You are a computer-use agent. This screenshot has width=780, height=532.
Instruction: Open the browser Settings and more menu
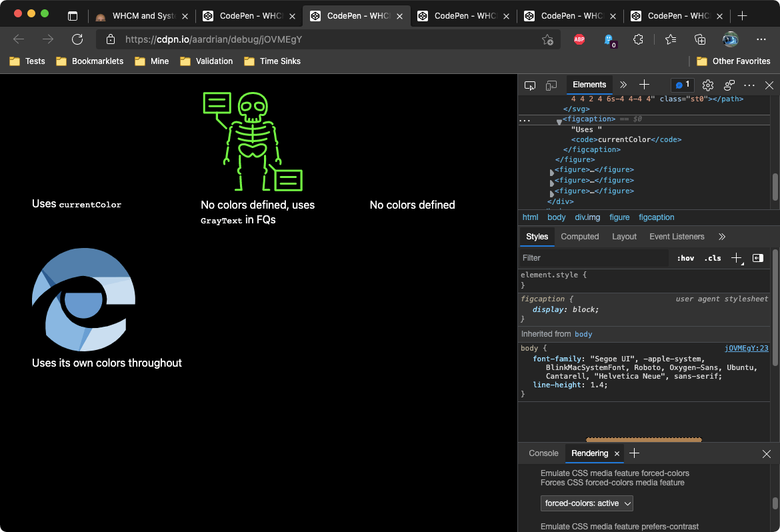click(761, 39)
